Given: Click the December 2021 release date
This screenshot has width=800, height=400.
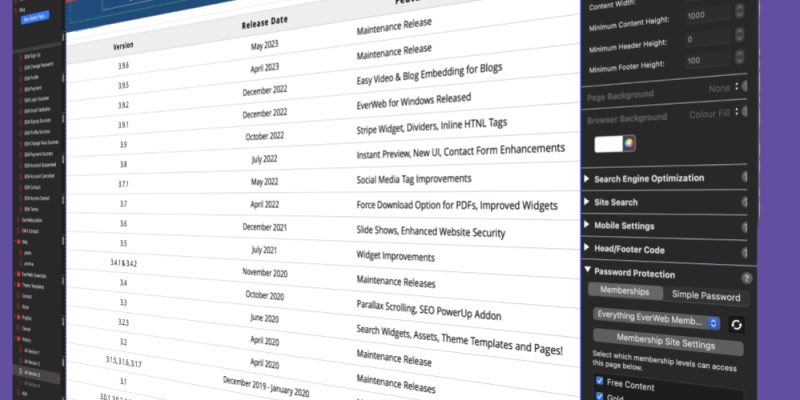Looking at the screenshot, I should (x=264, y=227).
